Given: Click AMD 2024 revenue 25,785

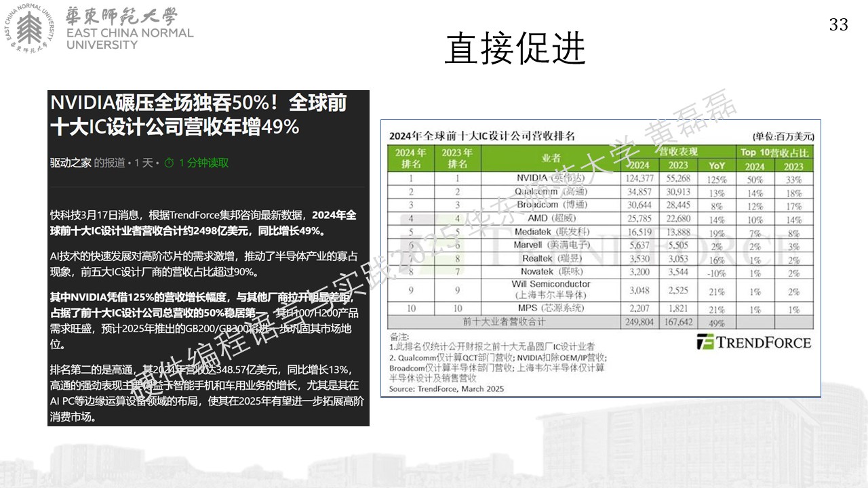Looking at the screenshot, I should pyautogui.click(x=639, y=219).
